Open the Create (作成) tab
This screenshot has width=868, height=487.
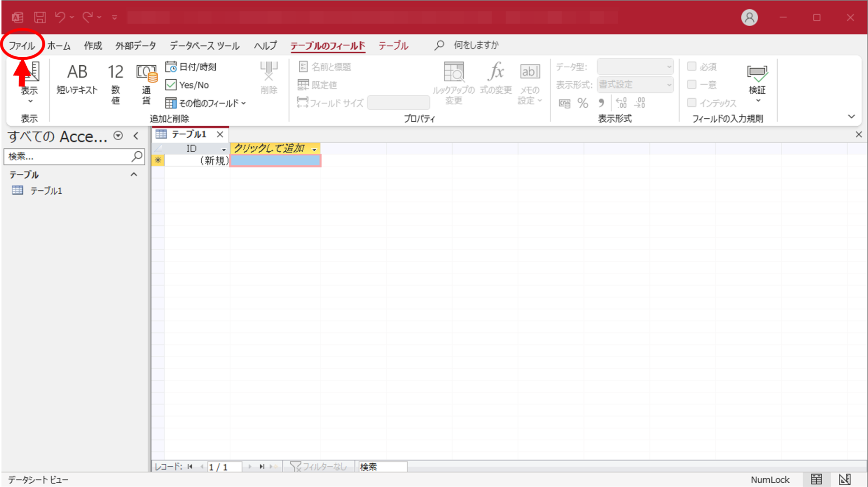click(93, 45)
